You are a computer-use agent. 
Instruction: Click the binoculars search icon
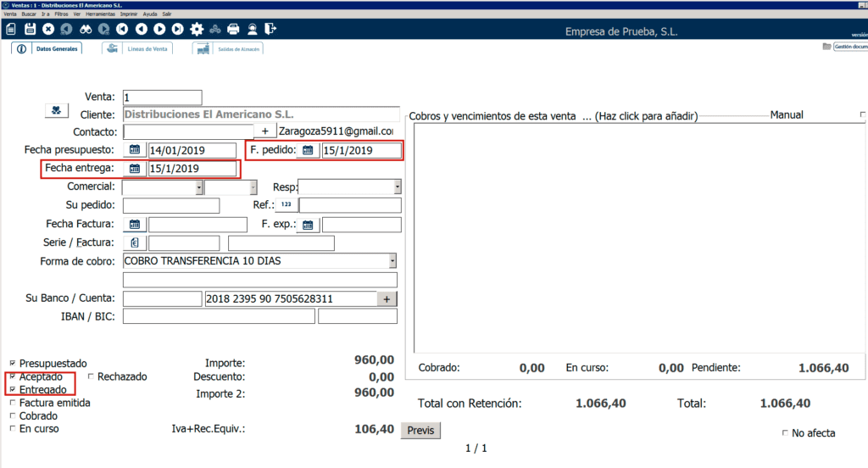(x=84, y=29)
